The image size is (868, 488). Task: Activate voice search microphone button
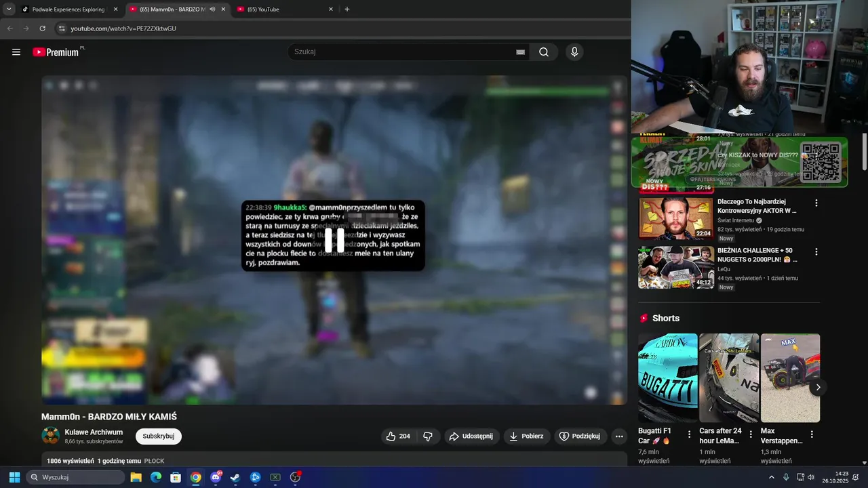574,52
